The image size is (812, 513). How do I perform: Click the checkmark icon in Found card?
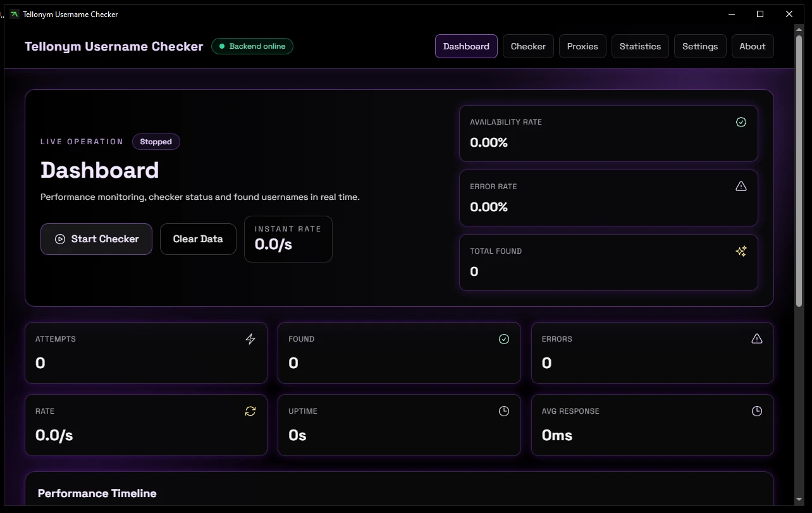(x=504, y=339)
